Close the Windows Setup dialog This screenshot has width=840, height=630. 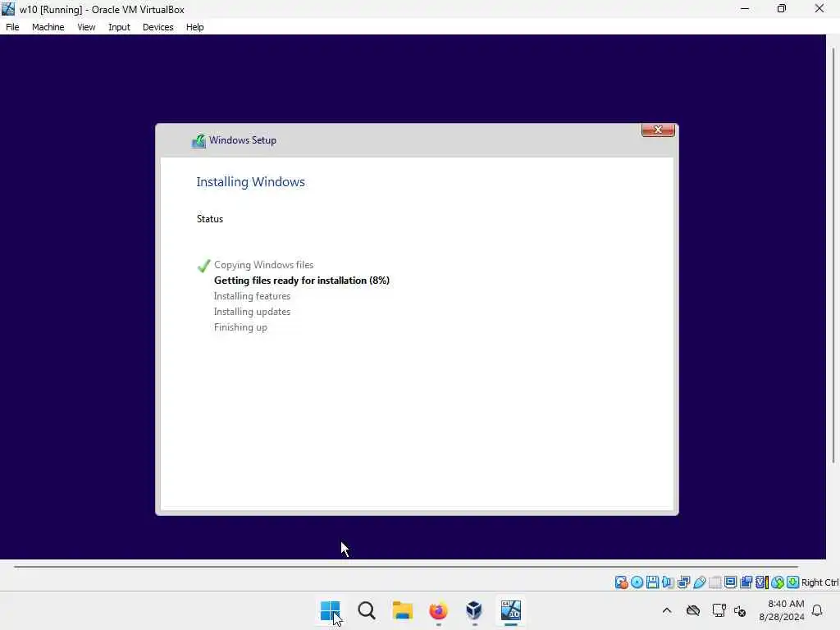click(x=658, y=130)
